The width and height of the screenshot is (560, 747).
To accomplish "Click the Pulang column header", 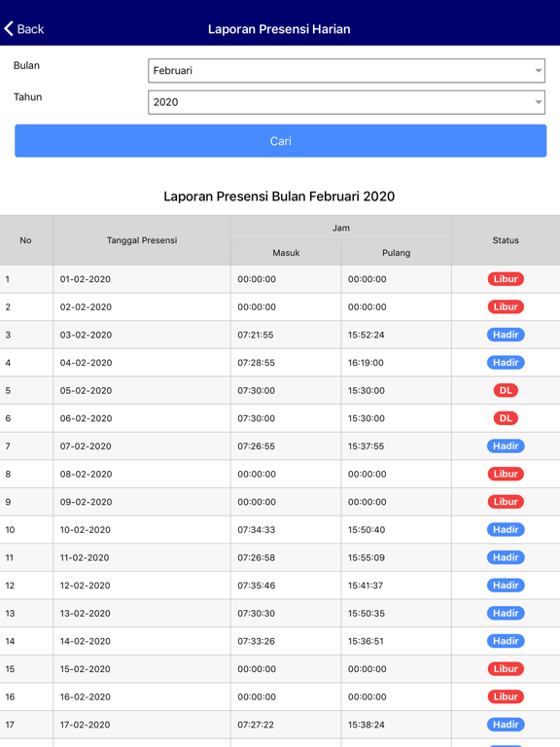I will pos(397,253).
